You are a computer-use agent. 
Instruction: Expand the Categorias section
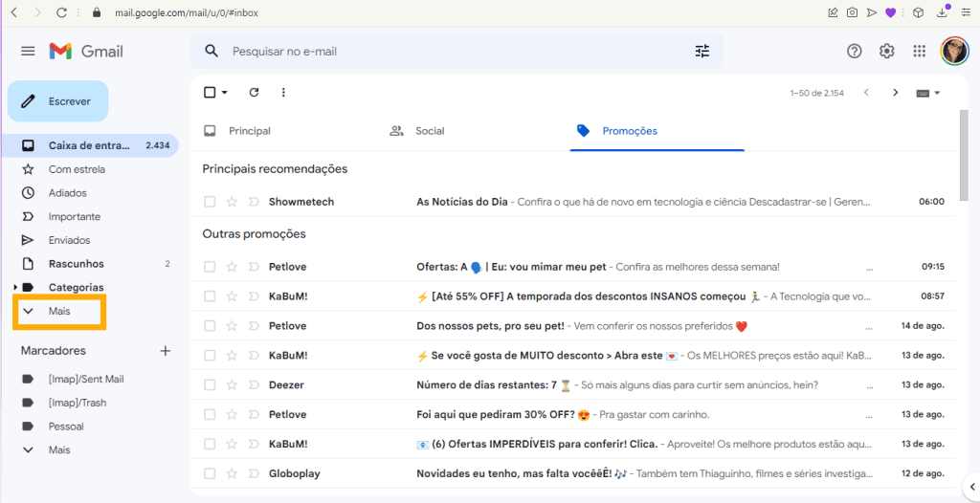pyautogui.click(x=16, y=288)
